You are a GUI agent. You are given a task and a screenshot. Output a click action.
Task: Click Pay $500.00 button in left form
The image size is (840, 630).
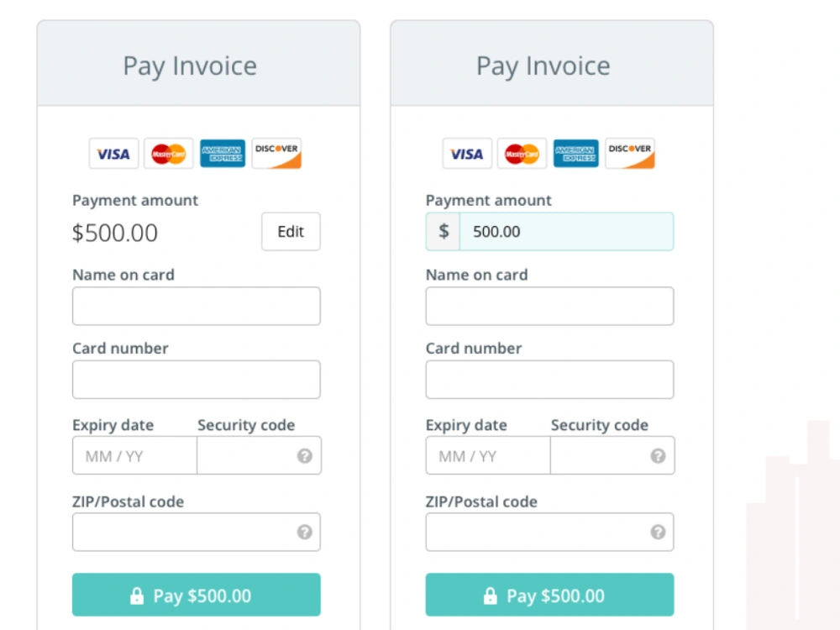tap(197, 595)
